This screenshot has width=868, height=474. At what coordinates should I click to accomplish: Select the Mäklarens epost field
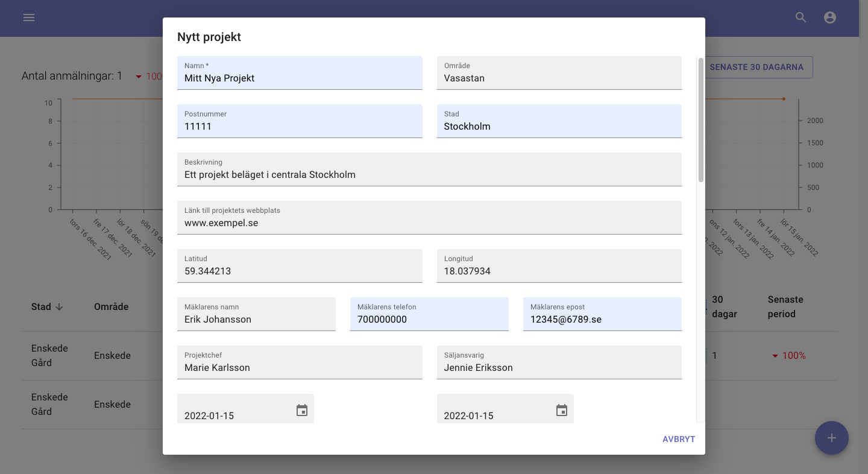[602, 319]
